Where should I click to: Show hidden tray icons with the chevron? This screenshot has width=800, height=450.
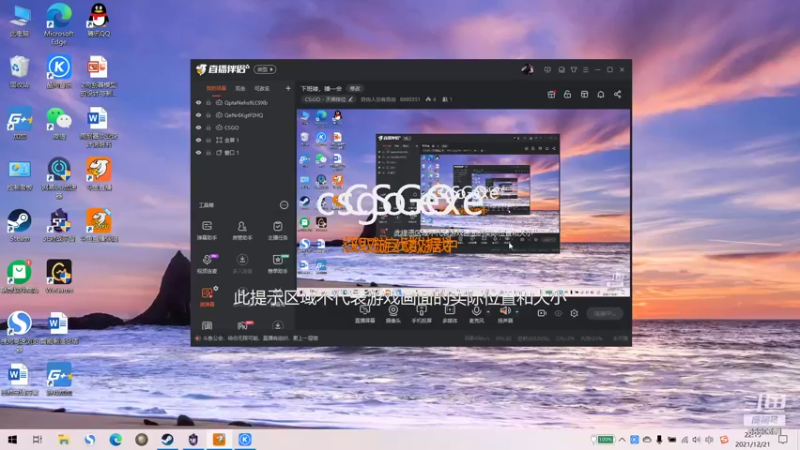point(622,440)
